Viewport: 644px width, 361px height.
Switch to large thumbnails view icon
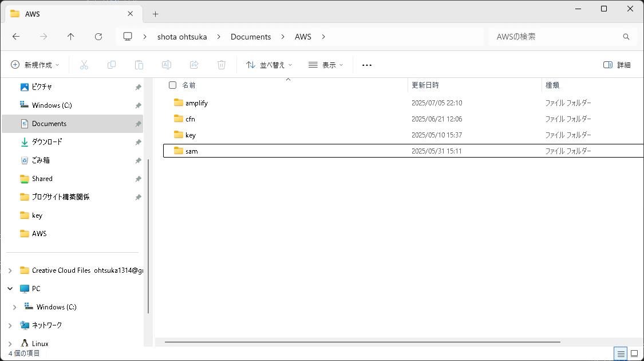coord(634,354)
